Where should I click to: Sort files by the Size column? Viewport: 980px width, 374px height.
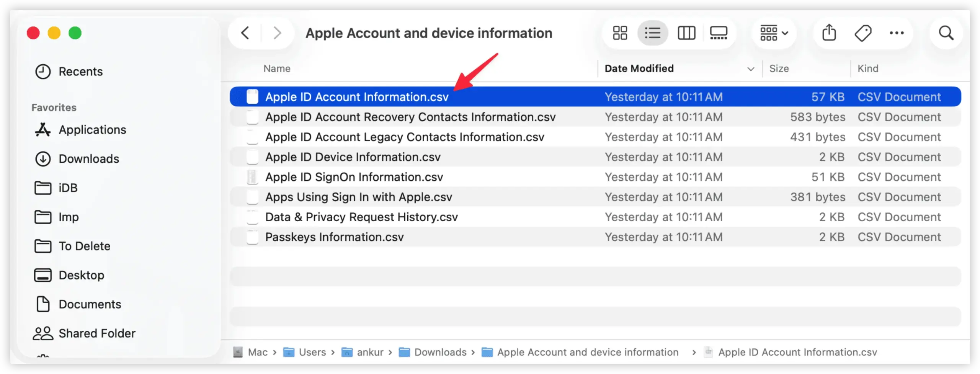(x=779, y=69)
